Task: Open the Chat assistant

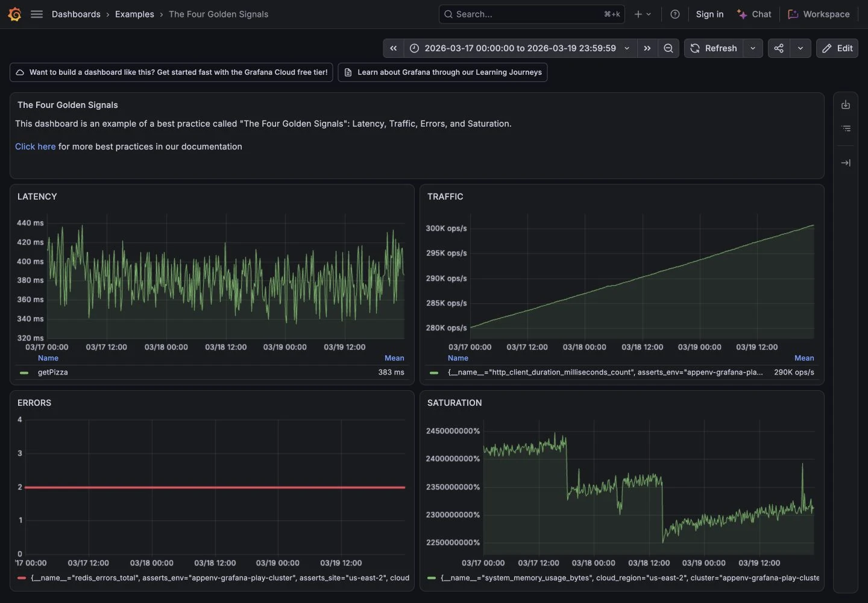Action: (754, 14)
